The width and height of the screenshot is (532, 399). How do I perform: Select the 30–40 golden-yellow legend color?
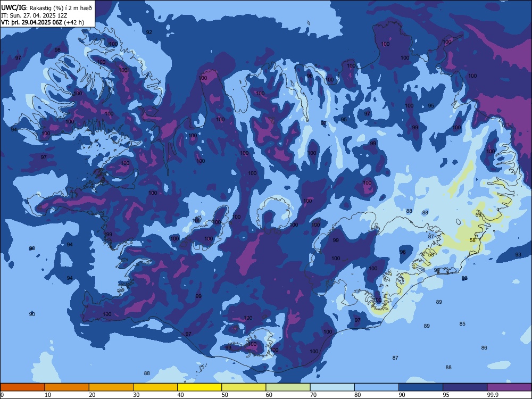pos(155,387)
